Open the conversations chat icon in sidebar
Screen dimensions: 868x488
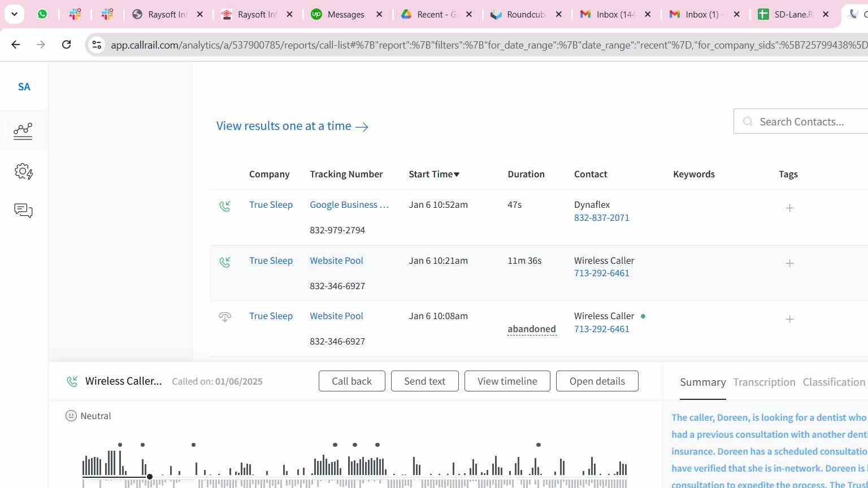pyautogui.click(x=23, y=211)
